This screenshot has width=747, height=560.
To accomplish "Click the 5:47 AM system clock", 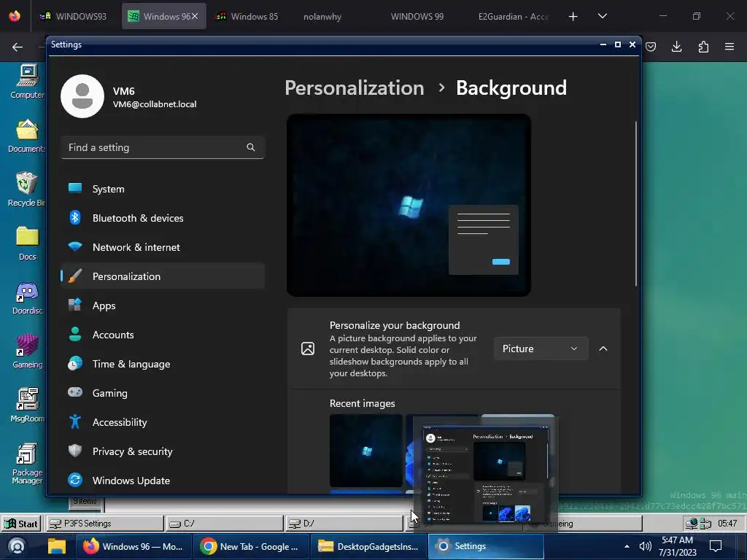I will coord(678,546).
